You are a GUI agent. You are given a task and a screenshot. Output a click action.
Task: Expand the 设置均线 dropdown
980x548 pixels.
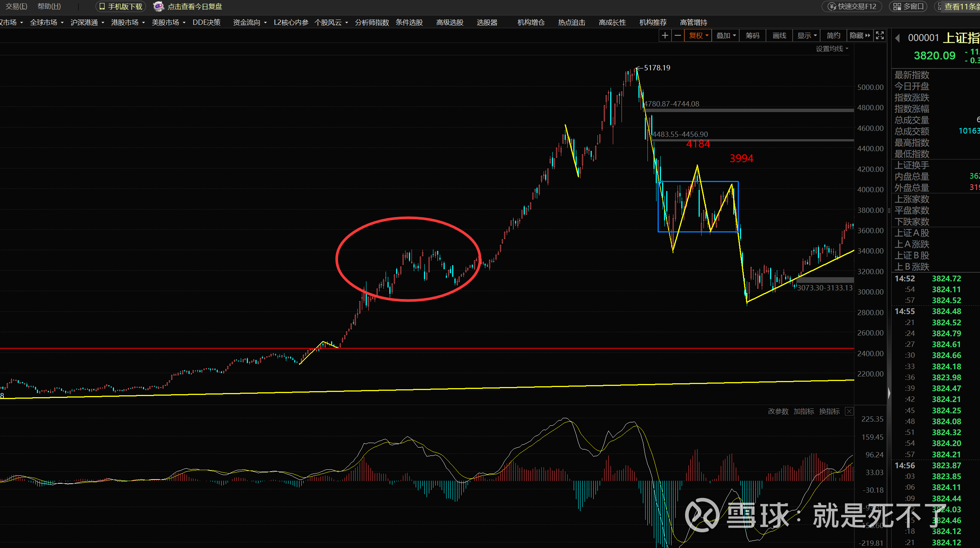[x=832, y=49]
